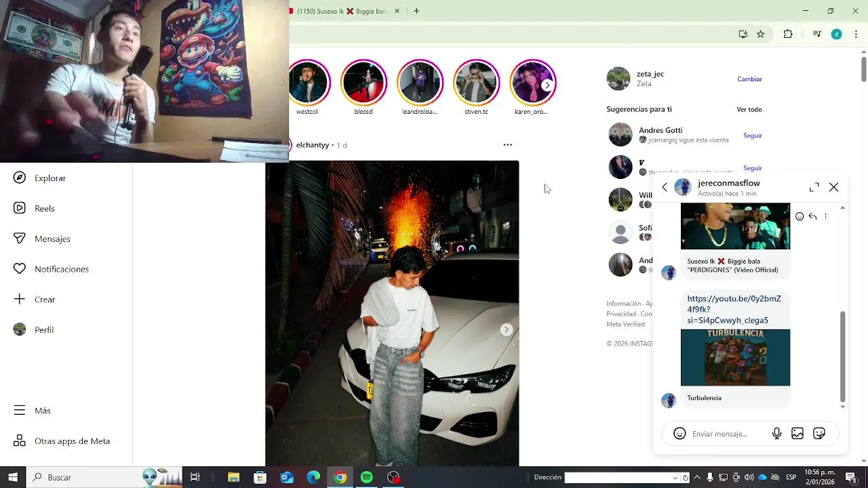Advance the stories tray with the arrow
868x488 pixels.
click(x=547, y=85)
